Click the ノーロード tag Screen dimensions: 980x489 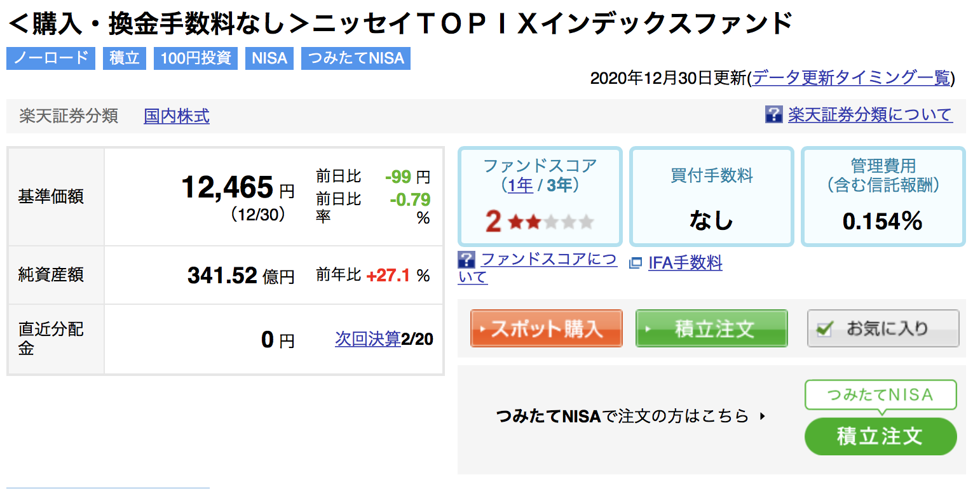click(x=51, y=58)
